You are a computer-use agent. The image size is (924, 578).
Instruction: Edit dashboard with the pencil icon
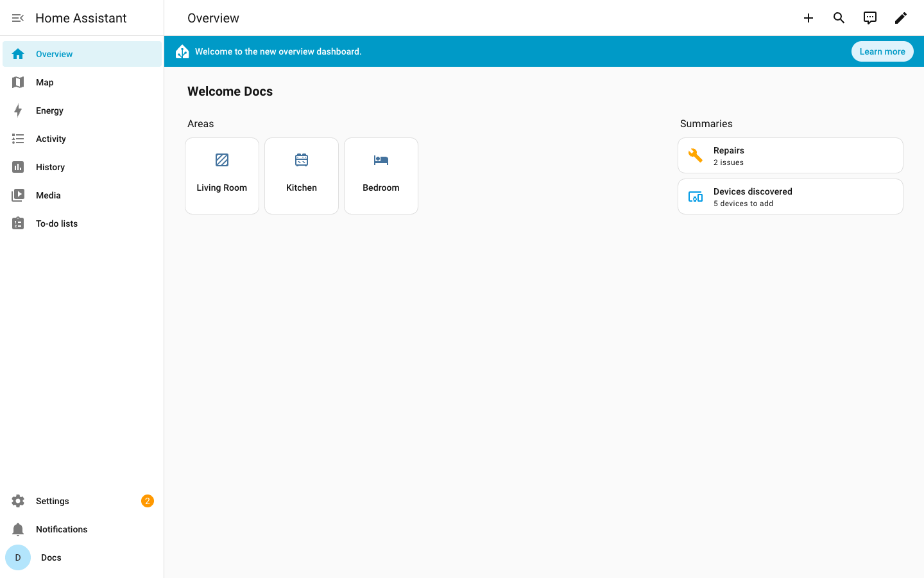click(x=901, y=18)
